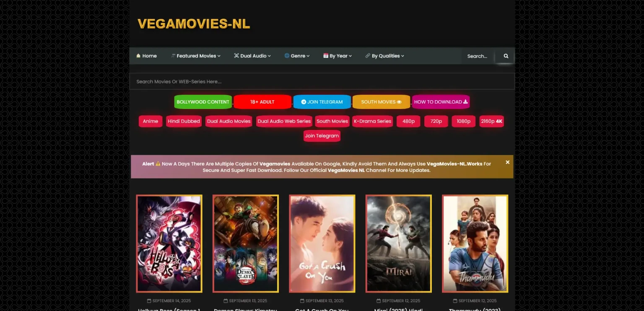Filter by 2160p 4K quality tag

pos(492,121)
